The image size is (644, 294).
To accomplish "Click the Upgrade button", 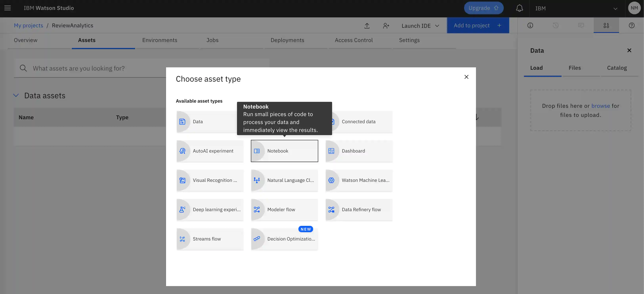I will (483, 8).
